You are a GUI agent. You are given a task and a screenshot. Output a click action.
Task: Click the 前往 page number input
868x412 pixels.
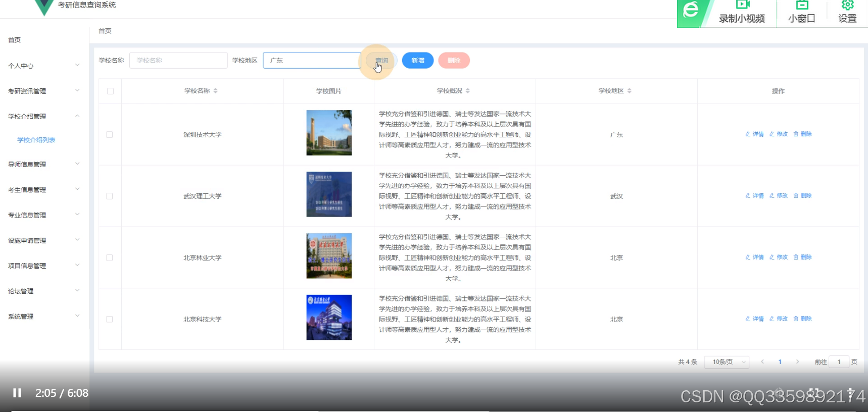839,362
